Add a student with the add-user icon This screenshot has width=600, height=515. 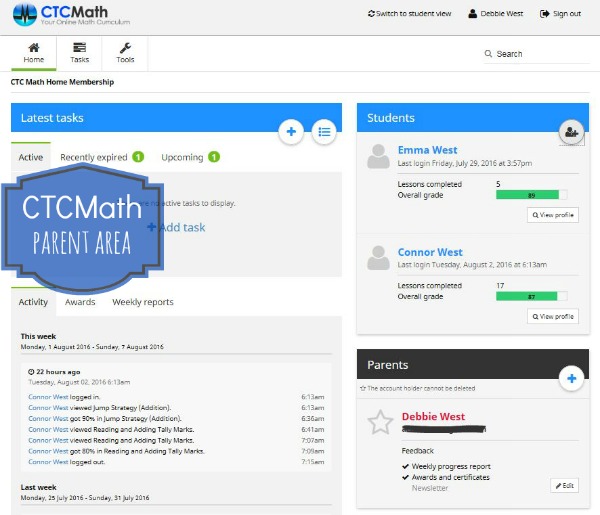point(571,132)
